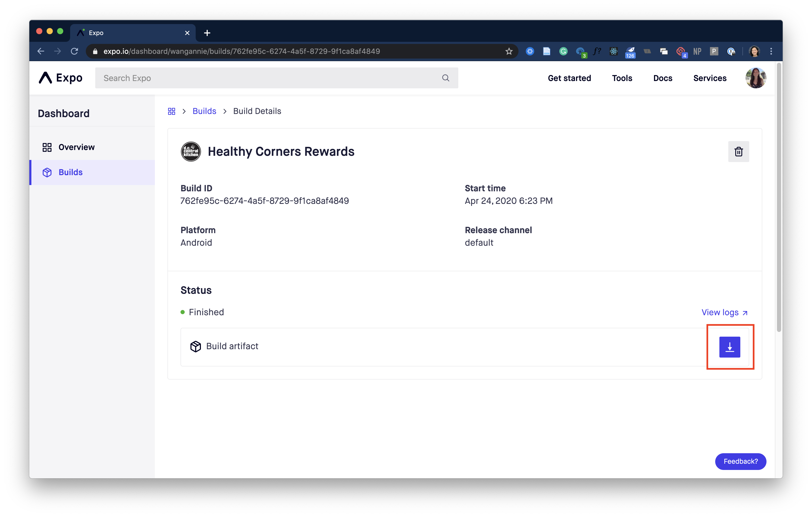
Task: Open the dashboard grid breadcrumb icon
Action: point(171,111)
